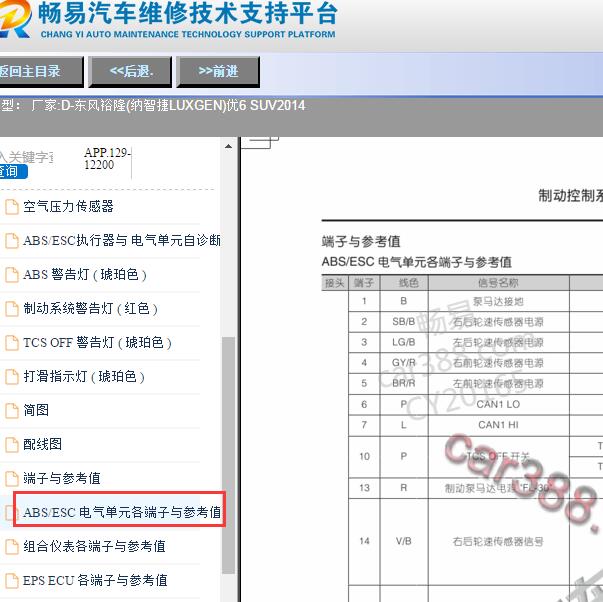Open ABS/ESC执行器与电气单元自诊断 entry
The width and height of the screenshot is (603, 602).
pyautogui.click(x=122, y=240)
